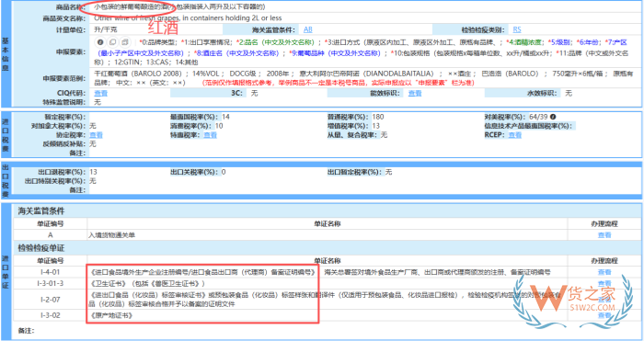Click 查看 next to CIQ代码

100,93
